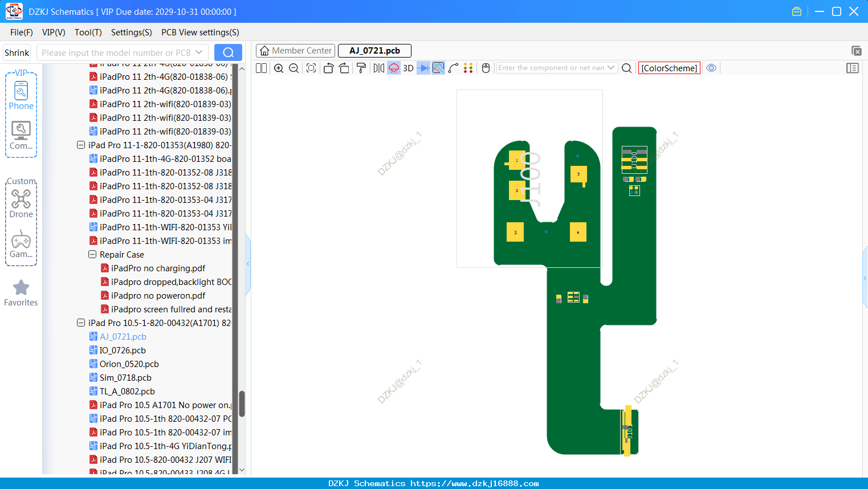Toggle the net trace highlight tool
The image size is (868, 489).
pyautogui.click(x=438, y=68)
